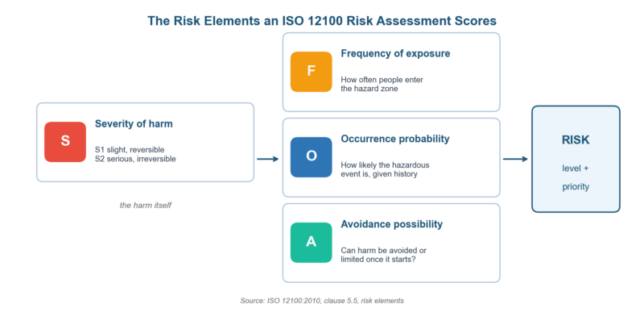The width and height of the screenshot is (644, 312).
Task: Select the diagram title about ISO 12100
Action: click(x=322, y=21)
